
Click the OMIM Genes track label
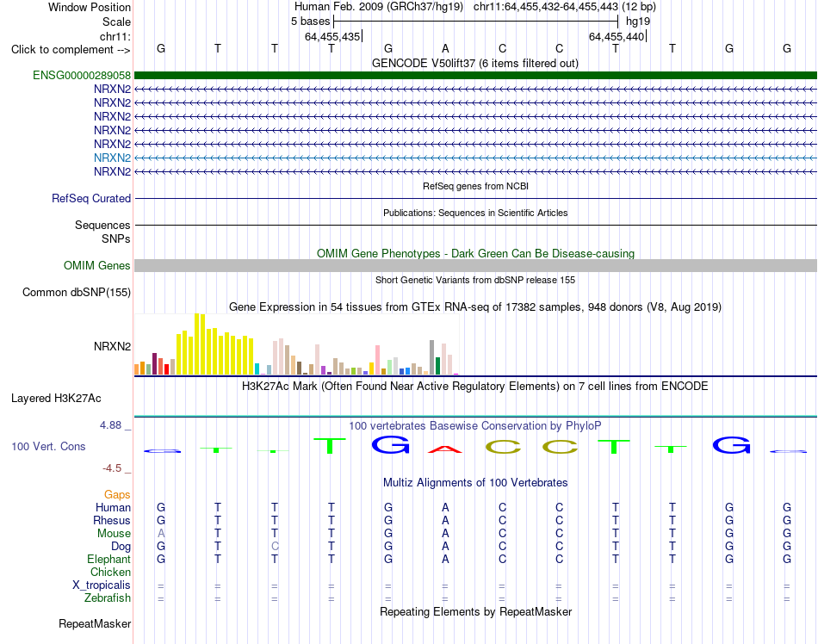[x=97, y=265]
